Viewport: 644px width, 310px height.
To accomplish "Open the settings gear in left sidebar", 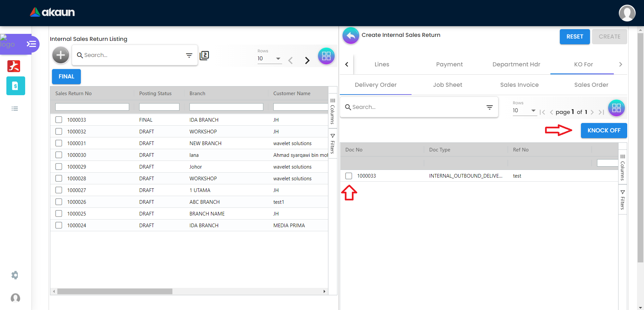I will pyautogui.click(x=15, y=275).
